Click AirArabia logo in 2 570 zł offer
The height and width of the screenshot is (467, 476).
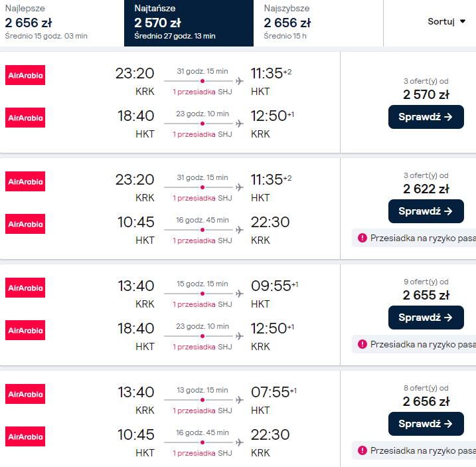[25, 75]
